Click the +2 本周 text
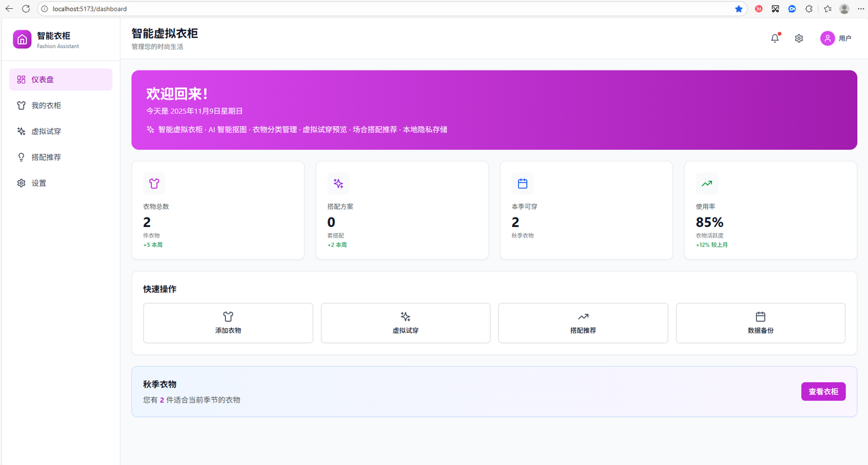 tap(337, 245)
